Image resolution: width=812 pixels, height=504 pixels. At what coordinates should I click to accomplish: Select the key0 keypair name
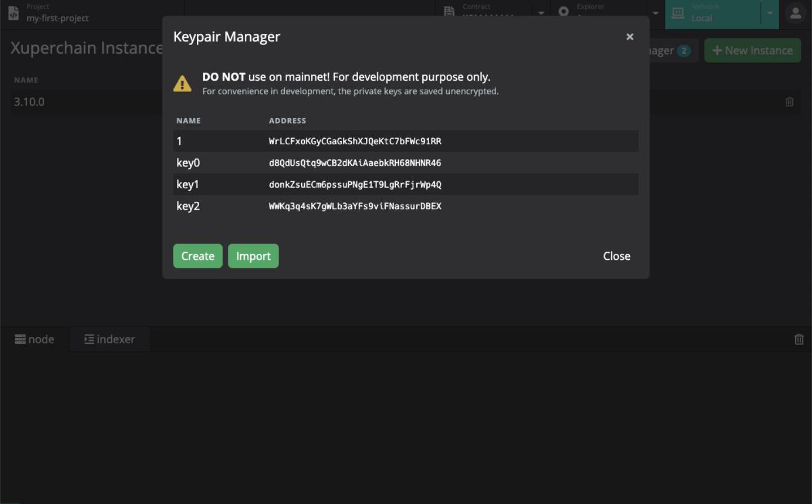188,163
